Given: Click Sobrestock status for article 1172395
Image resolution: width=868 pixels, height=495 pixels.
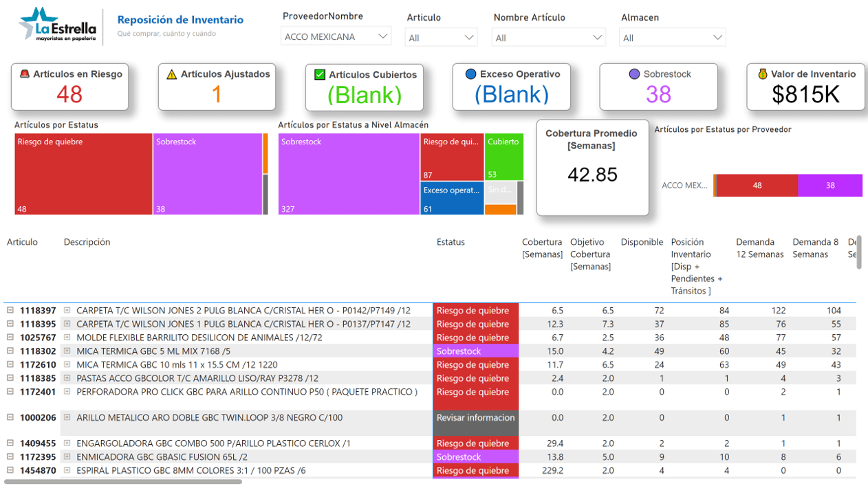Looking at the screenshot, I should 475,456.
